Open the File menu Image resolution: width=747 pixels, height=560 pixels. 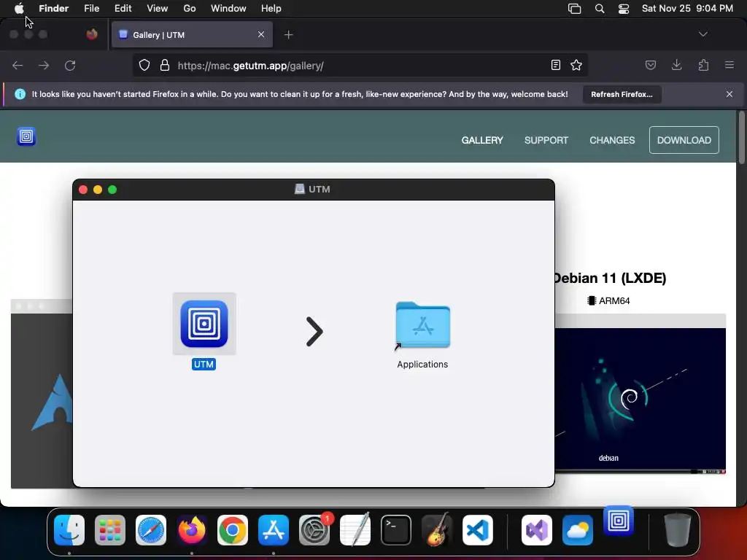(x=91, y=9)
